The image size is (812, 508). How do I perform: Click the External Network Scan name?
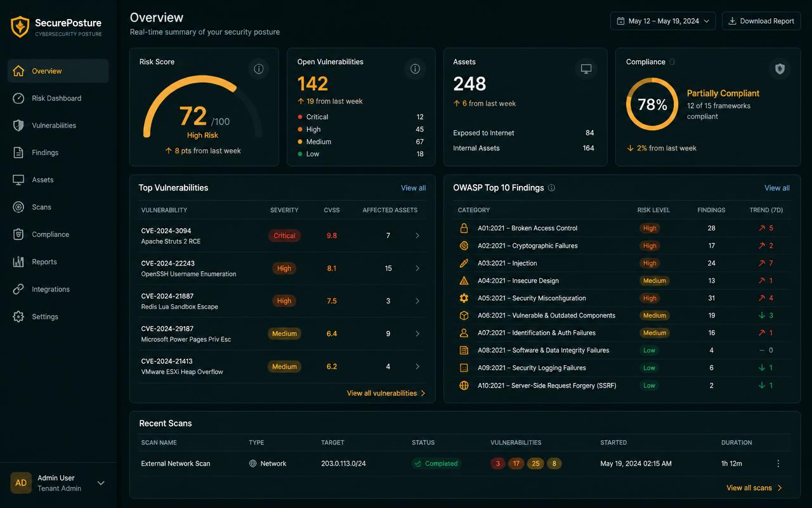tap(176, 464)
